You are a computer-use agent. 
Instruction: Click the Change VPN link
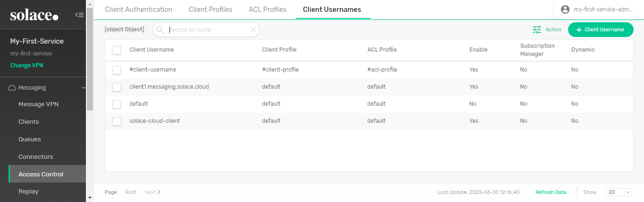(x=27, y=65)
